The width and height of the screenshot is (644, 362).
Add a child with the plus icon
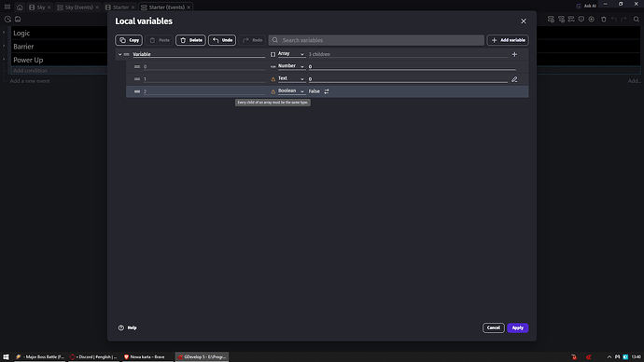point(514,54)
